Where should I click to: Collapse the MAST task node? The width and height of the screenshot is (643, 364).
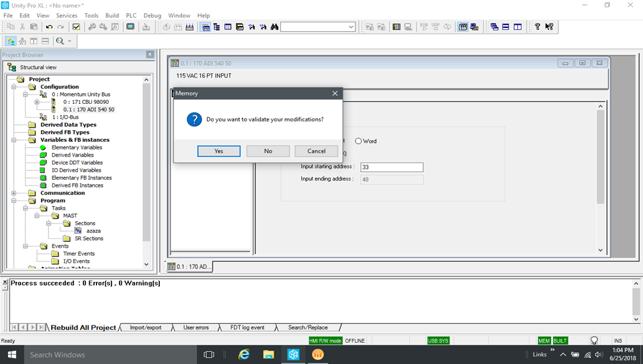coord(37,216)
